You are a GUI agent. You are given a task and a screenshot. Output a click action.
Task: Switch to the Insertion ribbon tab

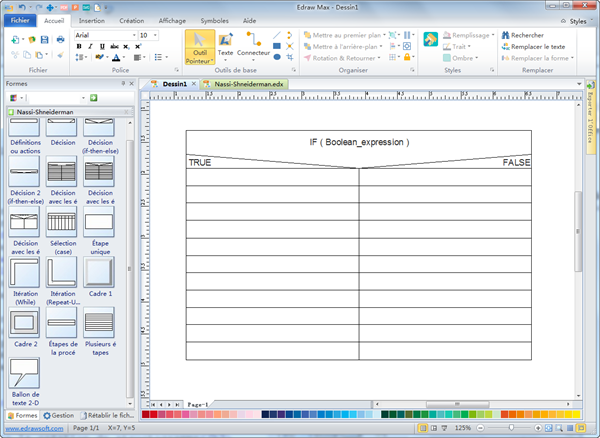point(91,20)
